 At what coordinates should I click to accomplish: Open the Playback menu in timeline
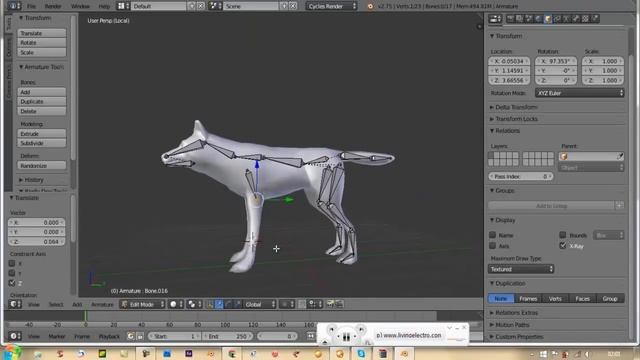(109, 336)
